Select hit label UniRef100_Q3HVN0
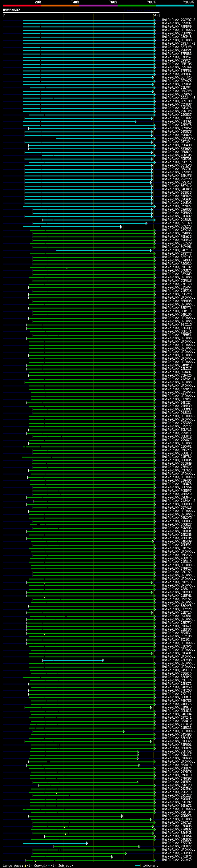Screen dimensions: 197x868 click(x=177, y=33)
